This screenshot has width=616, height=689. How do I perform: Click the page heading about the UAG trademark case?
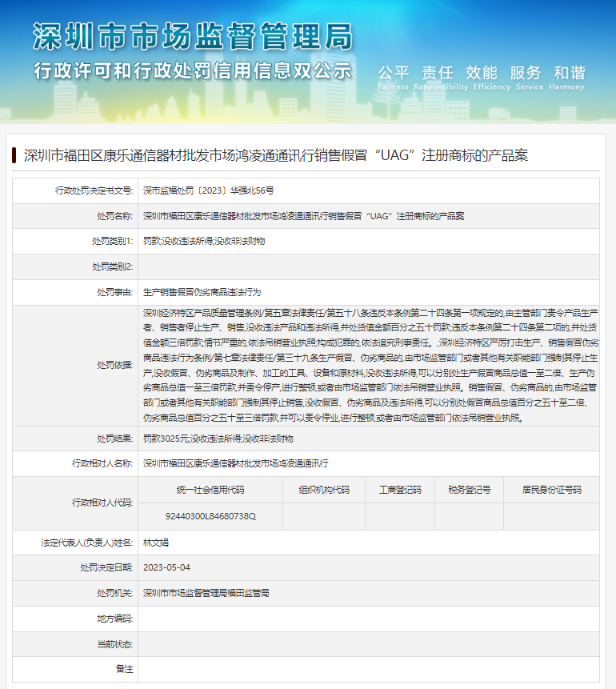(x=276, y=155)
